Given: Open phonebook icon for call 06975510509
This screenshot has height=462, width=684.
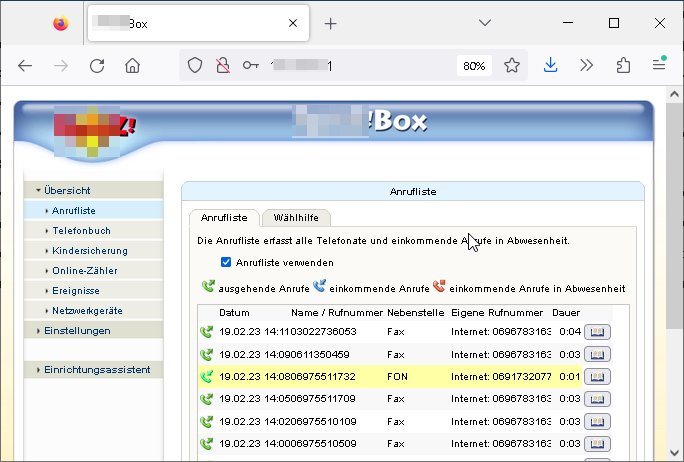Looking at the screenshot, I should 597,444.
